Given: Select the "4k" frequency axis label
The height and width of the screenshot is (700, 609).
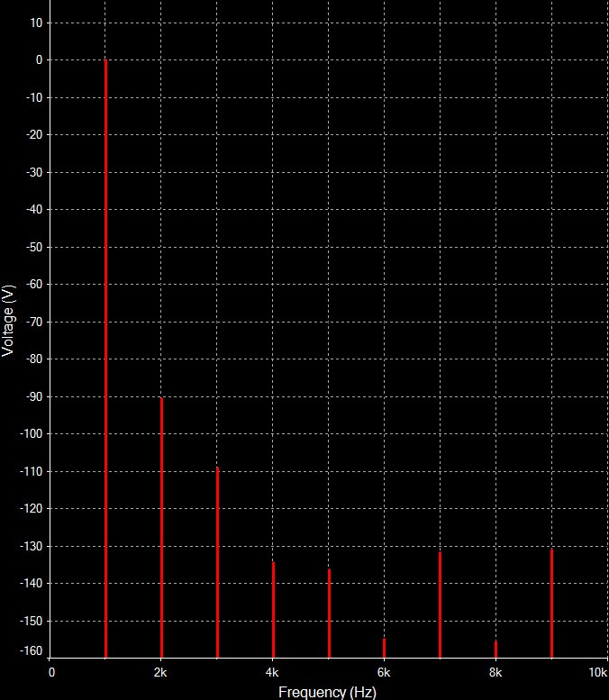Looking at the screenshot, I should click(x=272, y=672).
